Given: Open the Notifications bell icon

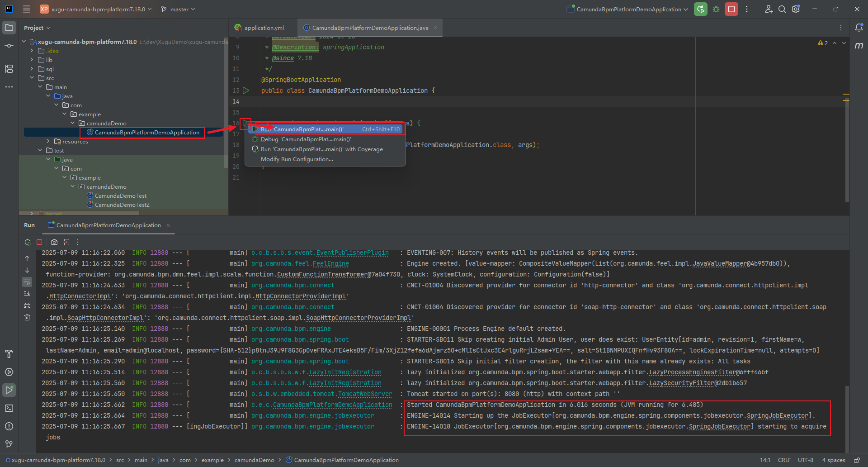Looking at the screenshot, I should coord(859,28).
